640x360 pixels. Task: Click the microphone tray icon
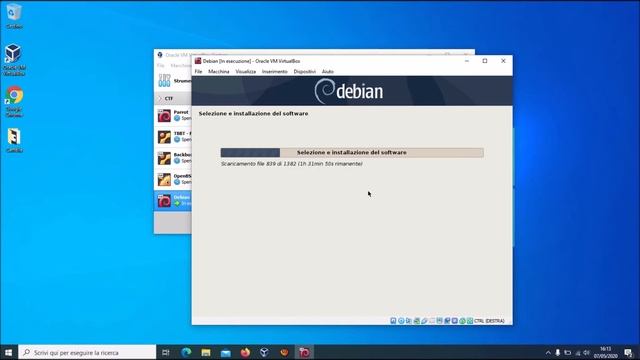click(558, 353)
